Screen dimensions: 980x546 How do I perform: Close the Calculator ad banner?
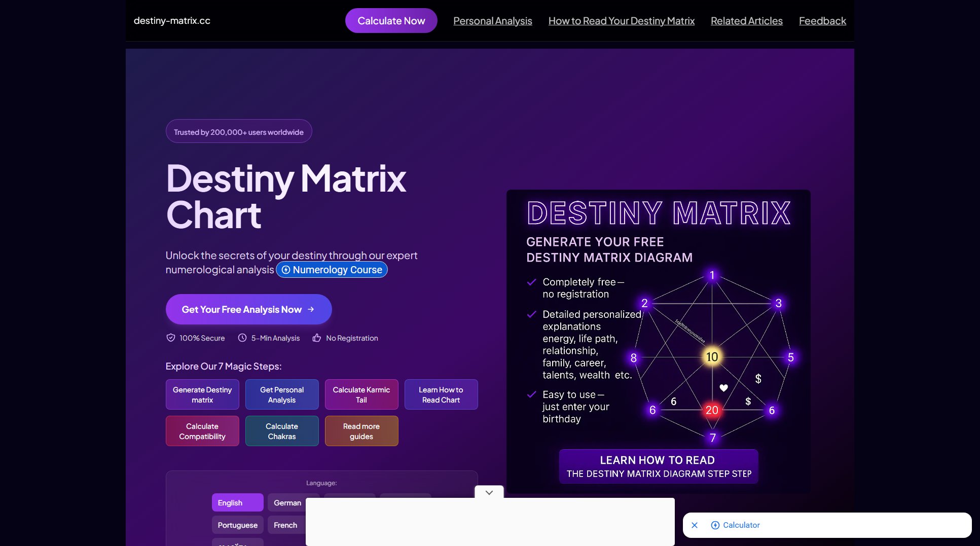click(x=695, y=525)
